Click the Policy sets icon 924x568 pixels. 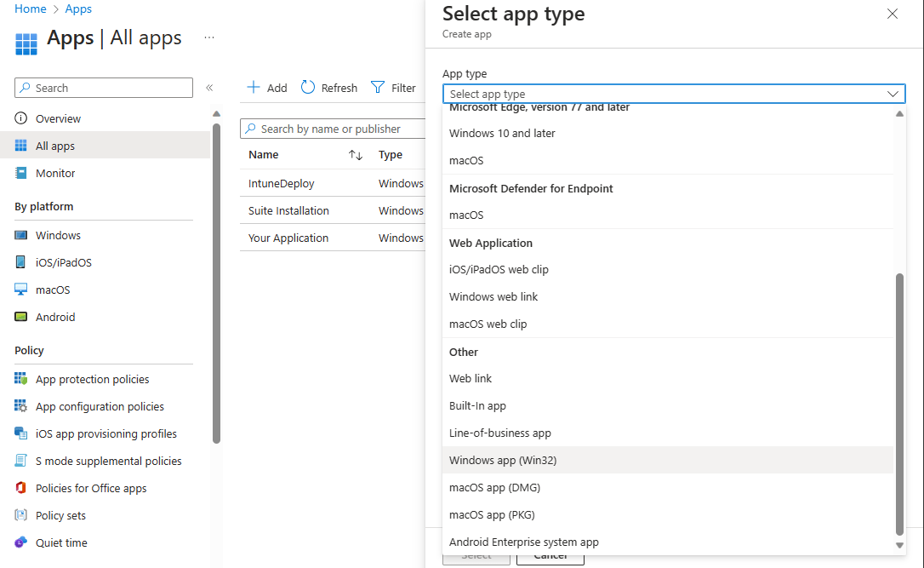[x=20, y=515]
